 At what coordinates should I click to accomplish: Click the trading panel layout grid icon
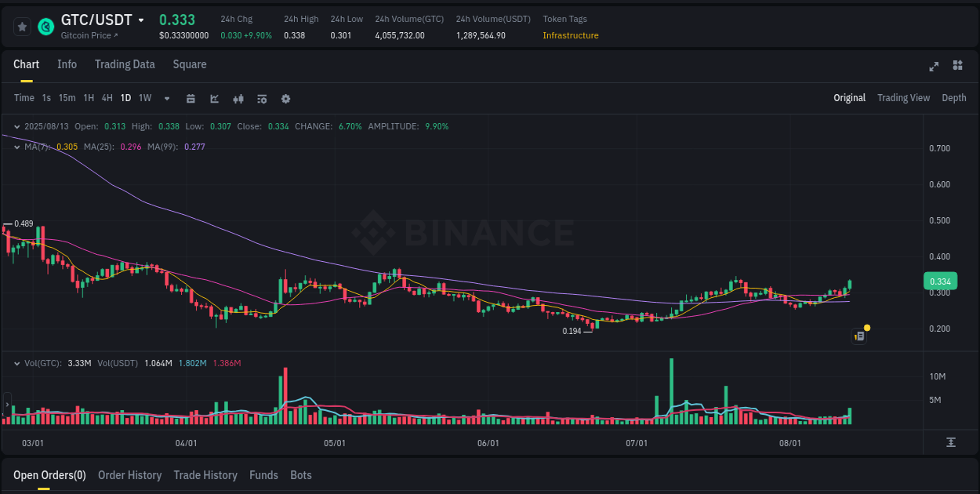pyautogui.click(x=956, y=67)
